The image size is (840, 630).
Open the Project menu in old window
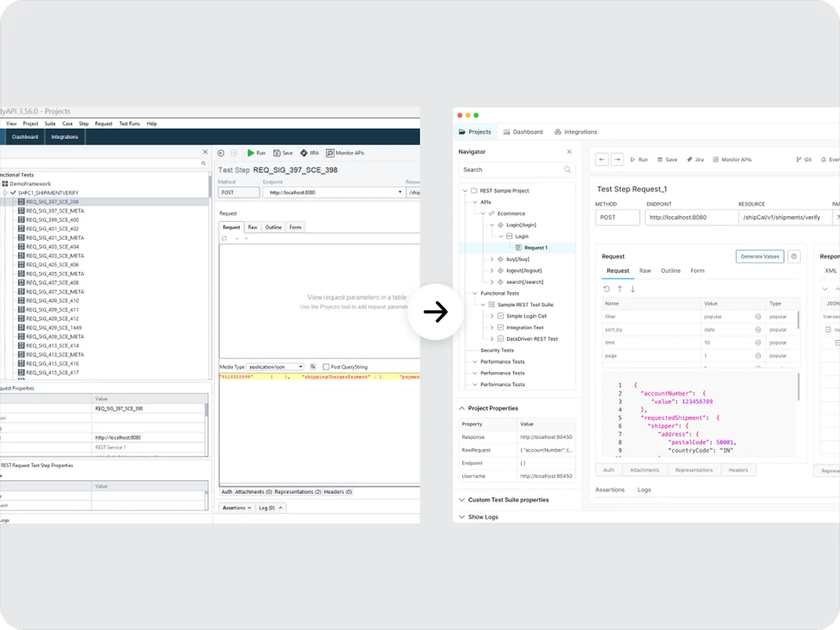[31, 124]
